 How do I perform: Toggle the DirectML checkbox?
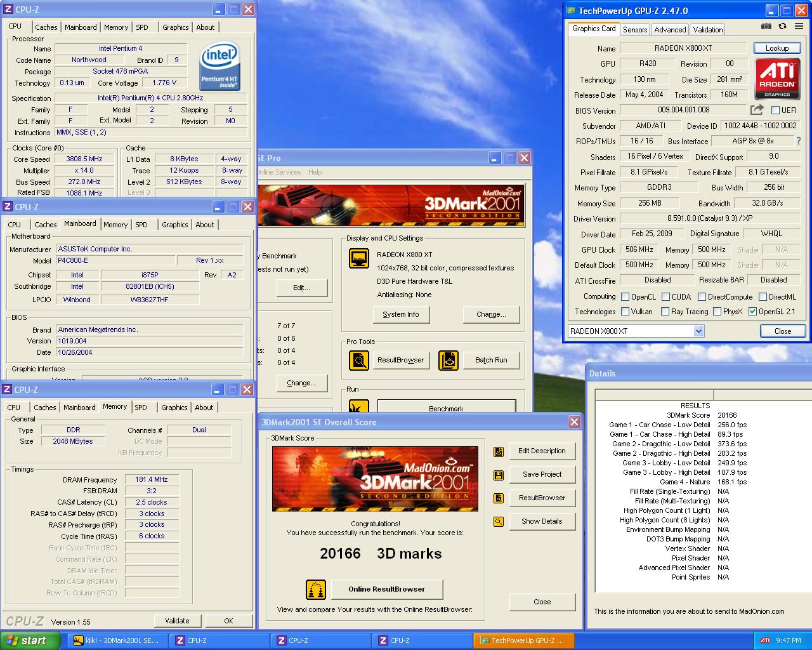point(763,297)
